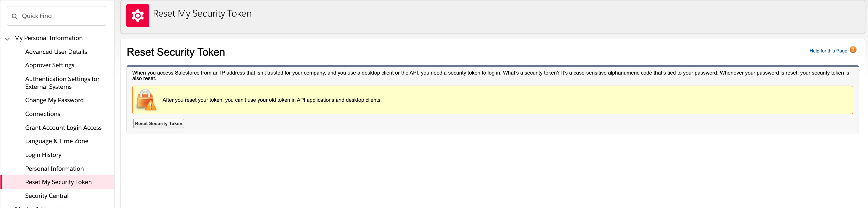Go to Change My Password
The image size is (868, 208).
coord(54,100)
